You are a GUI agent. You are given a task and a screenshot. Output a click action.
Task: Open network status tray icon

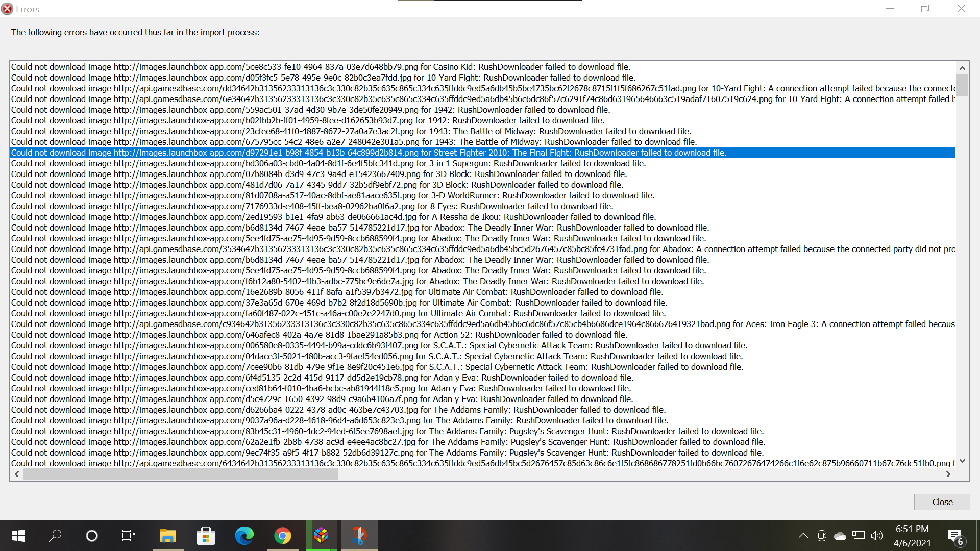859,536
